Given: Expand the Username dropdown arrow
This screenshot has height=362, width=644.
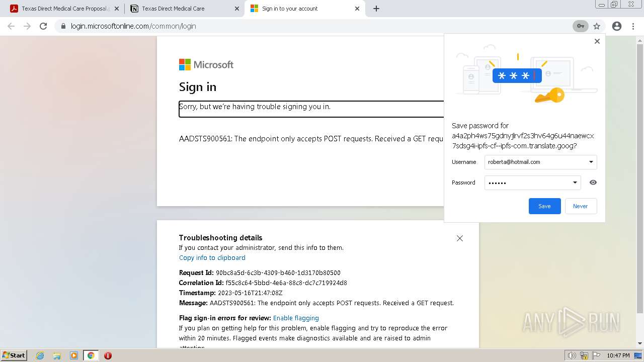Looking at the screenshot, I should (x=591, y=162).
